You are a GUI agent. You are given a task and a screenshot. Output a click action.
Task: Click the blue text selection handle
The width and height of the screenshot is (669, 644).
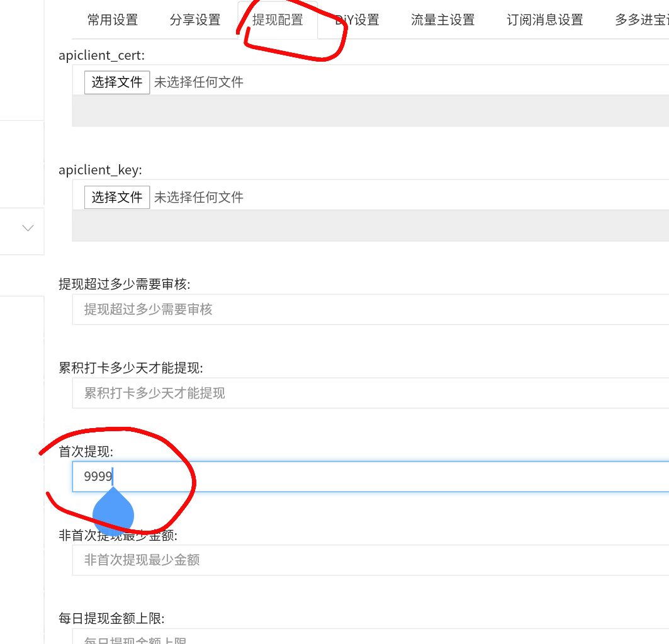coord(113,514)
